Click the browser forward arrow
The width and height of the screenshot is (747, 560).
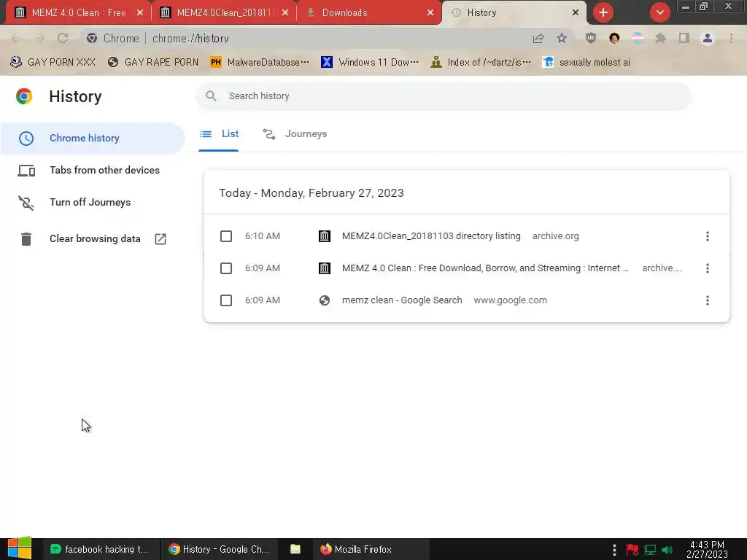[39, 38]
